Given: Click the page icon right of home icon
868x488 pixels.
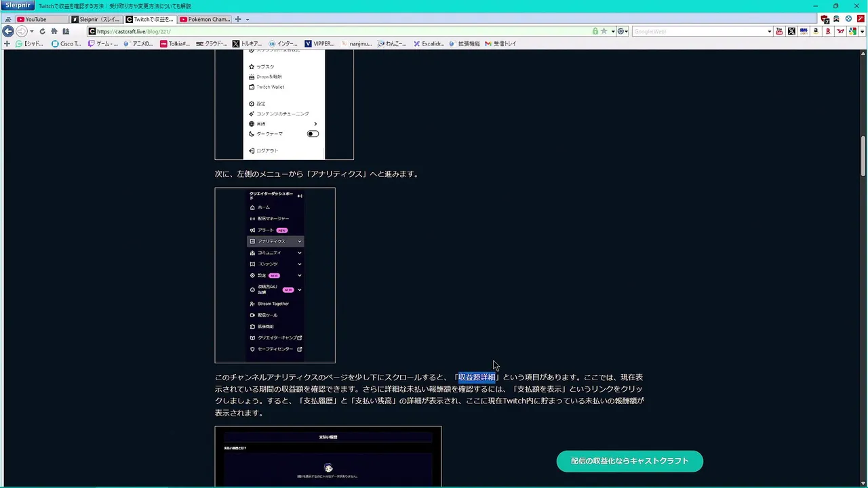Looking at the screenshot, I should [x=66, y=31].
